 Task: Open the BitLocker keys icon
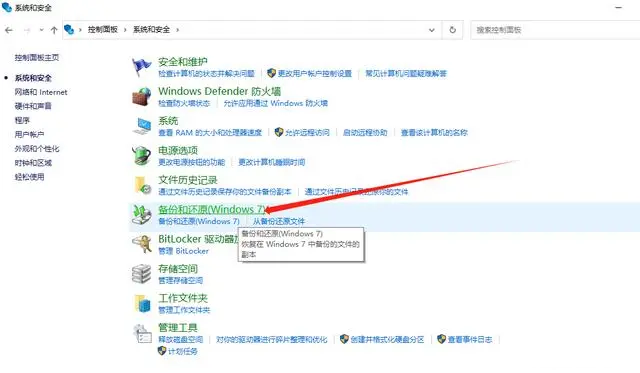click(142, 244)
